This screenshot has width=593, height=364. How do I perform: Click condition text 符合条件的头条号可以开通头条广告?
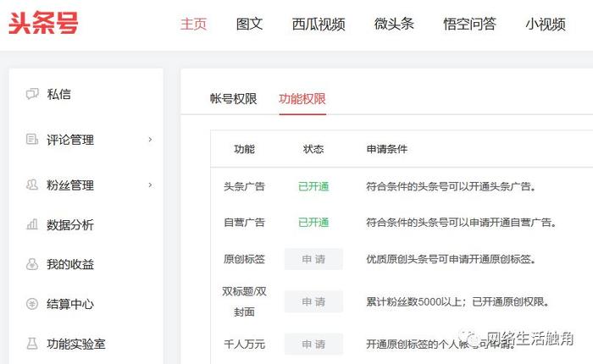click(x=451, y=186)
